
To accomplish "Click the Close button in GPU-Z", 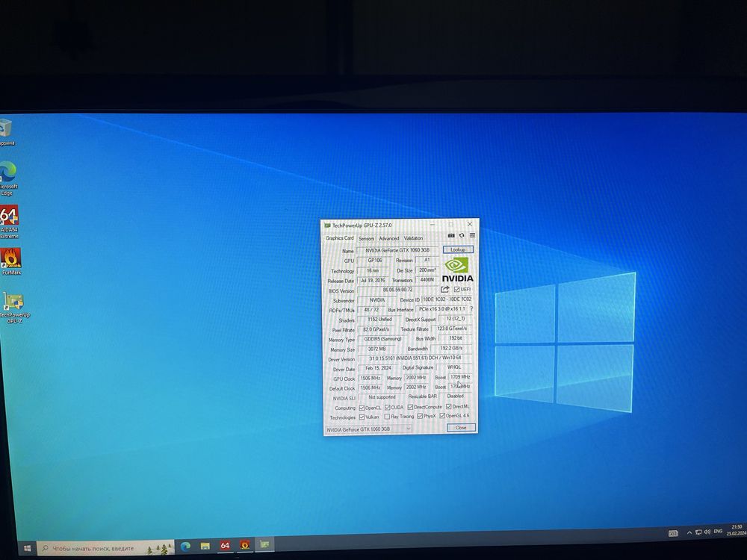I will click(x=461, y=428).
